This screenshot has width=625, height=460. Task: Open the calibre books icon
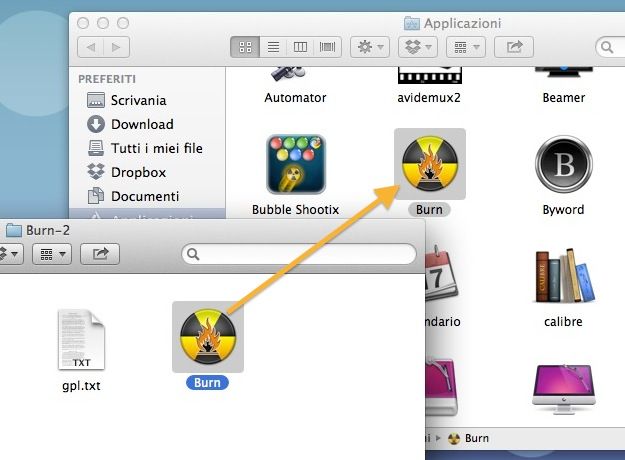[564, 275]
